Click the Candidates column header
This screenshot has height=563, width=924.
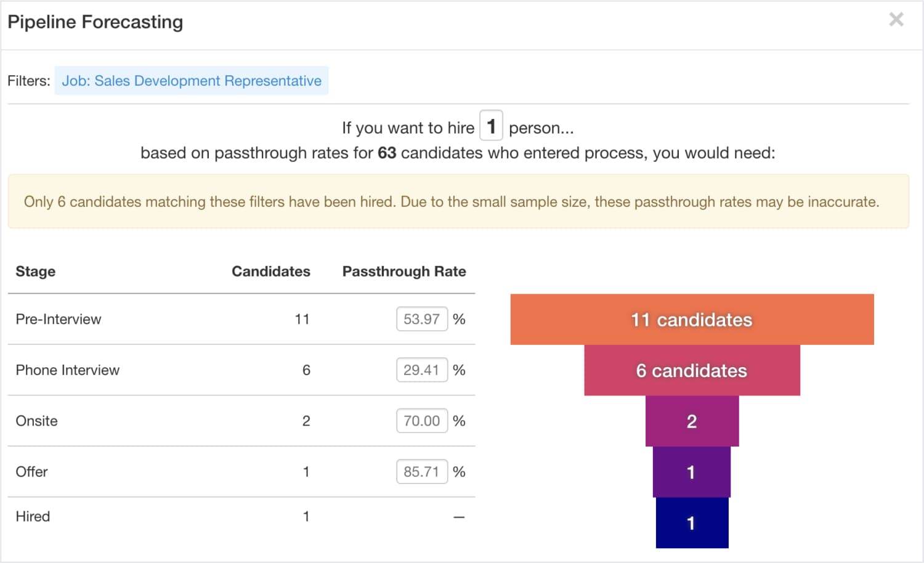point(271,272)
